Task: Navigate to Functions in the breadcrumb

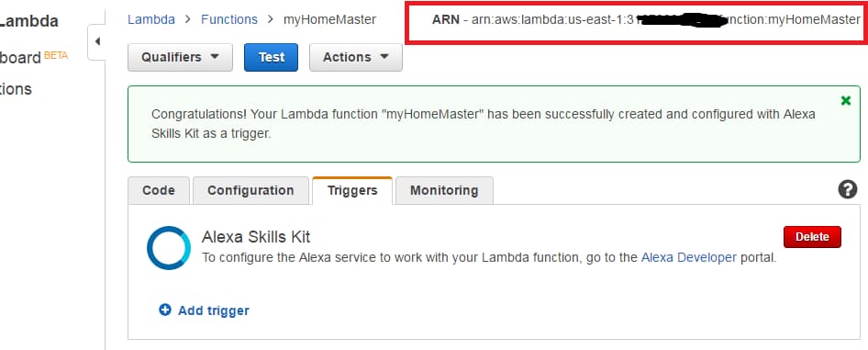Action: (229, 19)
